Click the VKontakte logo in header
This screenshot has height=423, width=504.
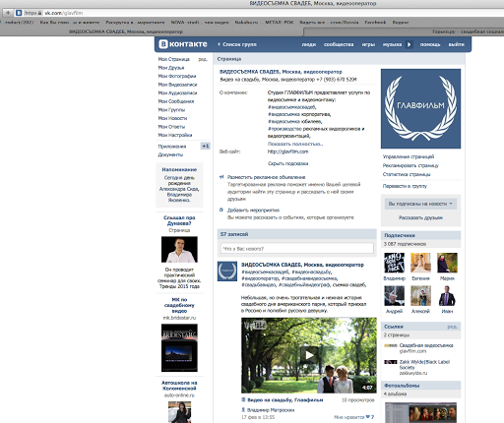(x=183, y=44)
